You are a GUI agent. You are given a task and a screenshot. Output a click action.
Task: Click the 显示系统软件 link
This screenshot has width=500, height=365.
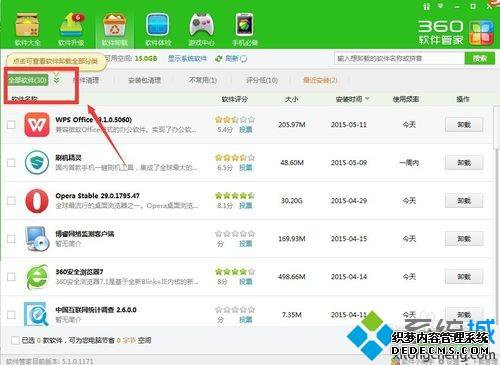click(187, 59)
